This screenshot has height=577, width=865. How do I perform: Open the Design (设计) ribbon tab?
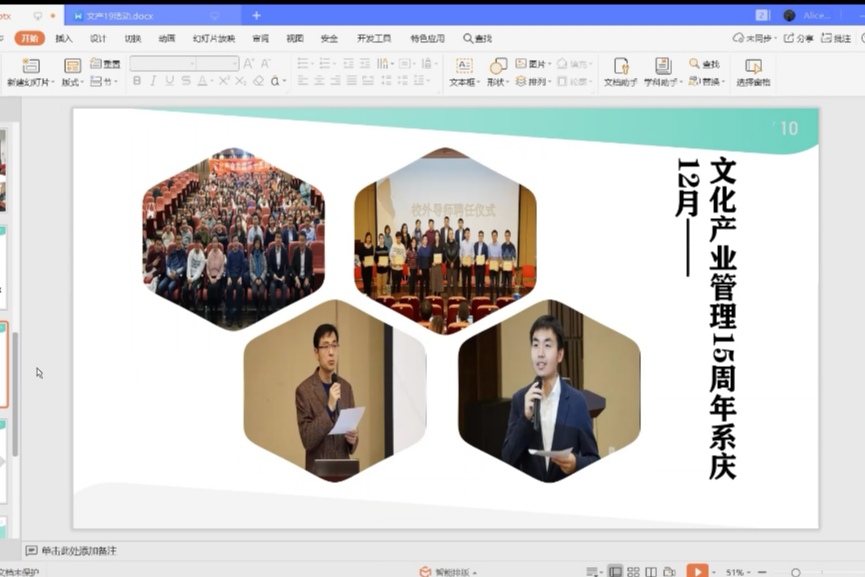coord(98,38)
